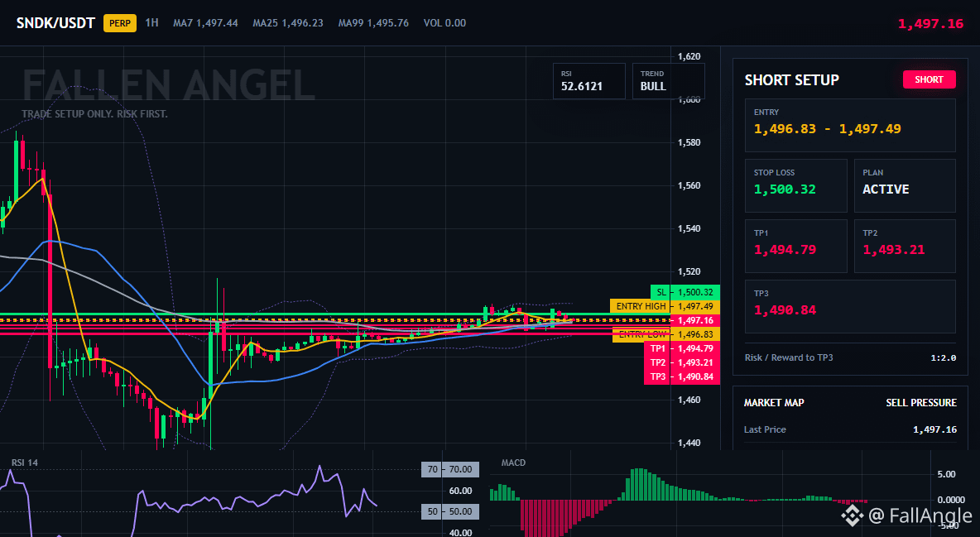
Task: Click the RSI 70 level tag
Action: pyautogui.click(x=450, y=469)
